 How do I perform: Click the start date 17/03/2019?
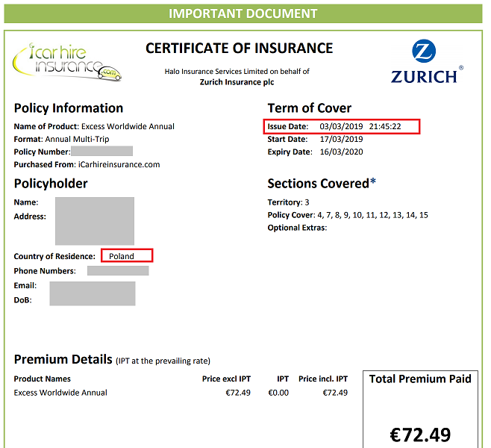click(x=341, y=139)
